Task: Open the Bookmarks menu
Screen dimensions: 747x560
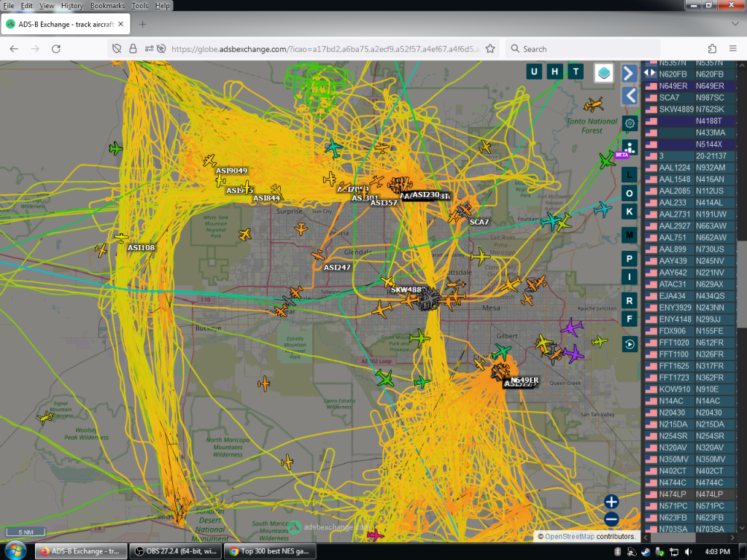Action: [x=107, y=6]
